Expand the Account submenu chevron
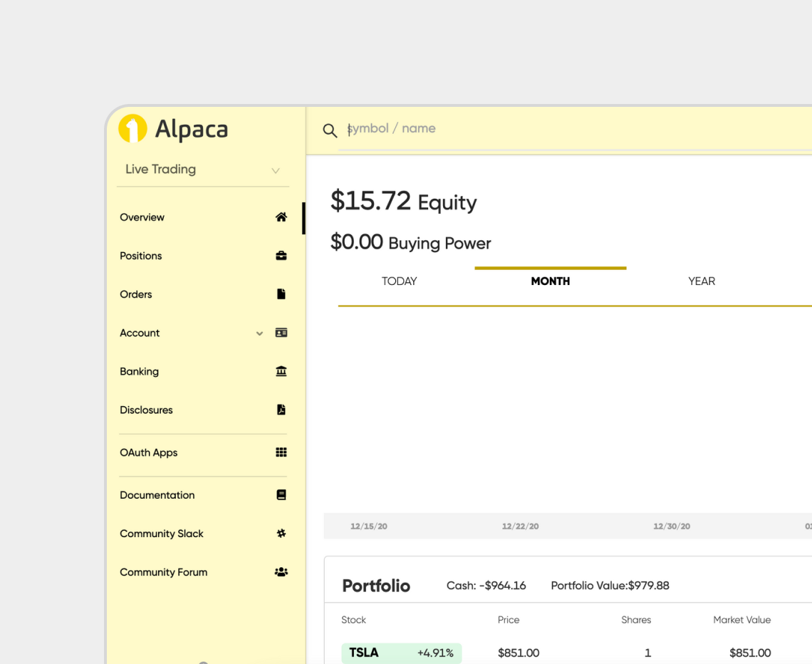812x664 pixels. pyautogui.click(x=259, y=333)
